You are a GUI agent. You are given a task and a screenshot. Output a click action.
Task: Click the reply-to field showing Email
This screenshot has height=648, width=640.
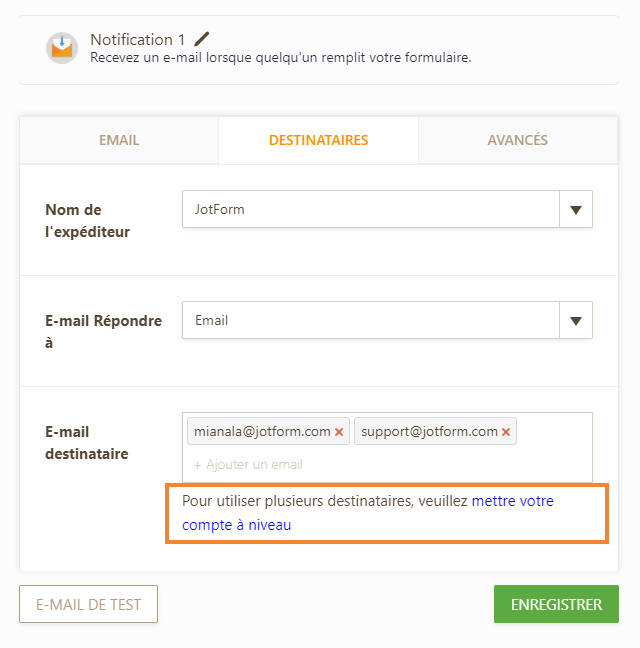pyautogui.click(x=370, y=321)
